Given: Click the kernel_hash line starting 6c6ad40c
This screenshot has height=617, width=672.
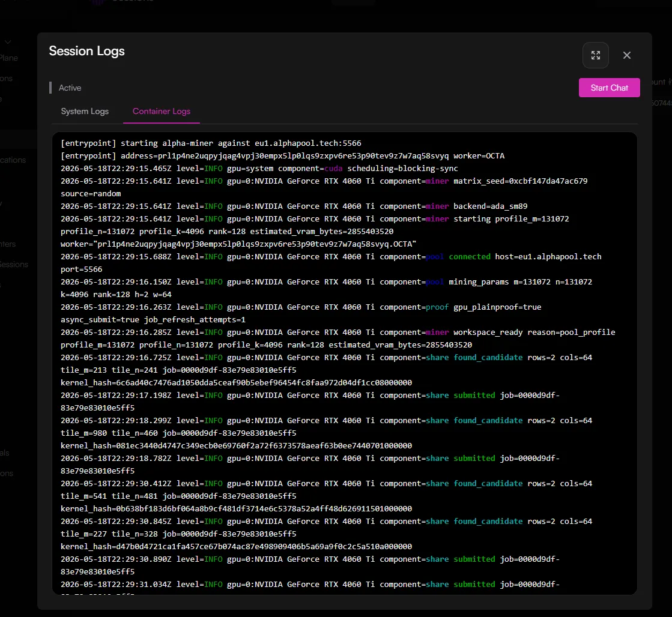Looking at the screenshot, I should [236, 383].
